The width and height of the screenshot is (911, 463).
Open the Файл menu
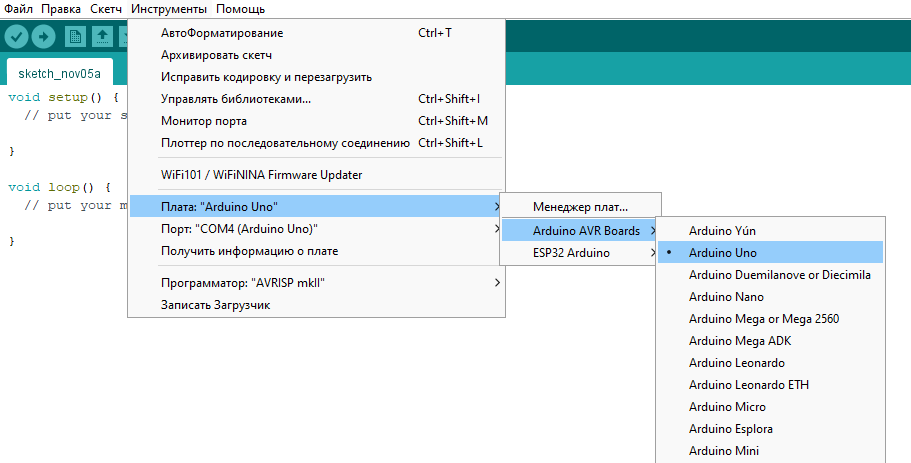pyautogui.click(x=18, y=9)
